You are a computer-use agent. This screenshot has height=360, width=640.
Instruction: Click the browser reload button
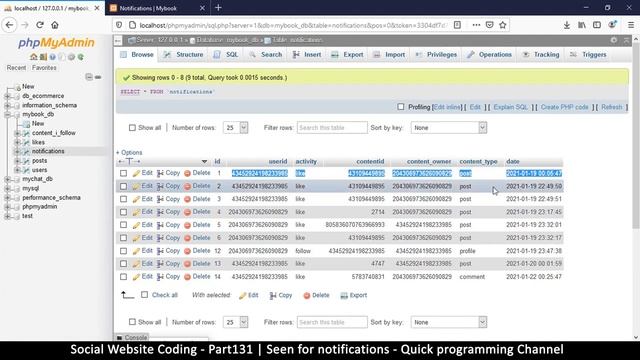40,25
